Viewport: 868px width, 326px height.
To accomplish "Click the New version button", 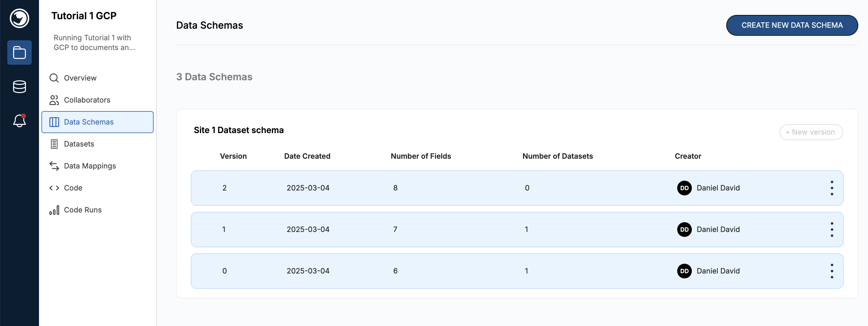I will point(811,132).
